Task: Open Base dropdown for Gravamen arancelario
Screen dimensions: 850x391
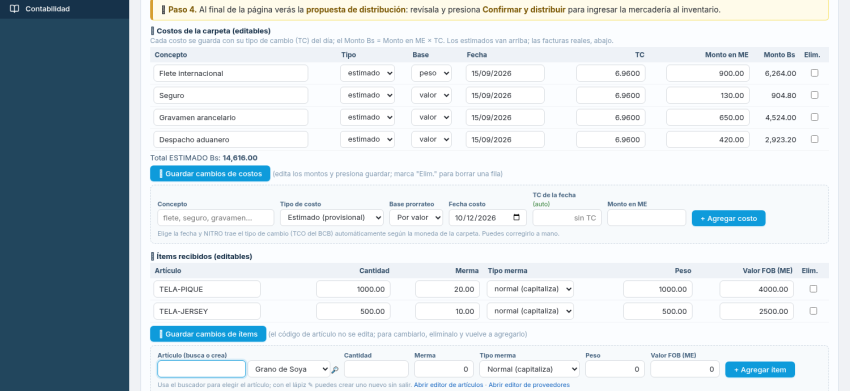Action: pyautogui.click(x=432, y=117)
